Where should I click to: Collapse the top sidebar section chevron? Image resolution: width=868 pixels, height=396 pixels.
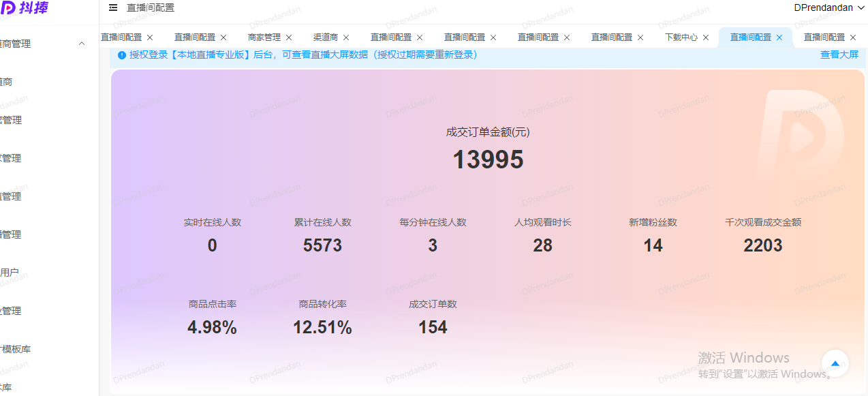tap(82, 43)
